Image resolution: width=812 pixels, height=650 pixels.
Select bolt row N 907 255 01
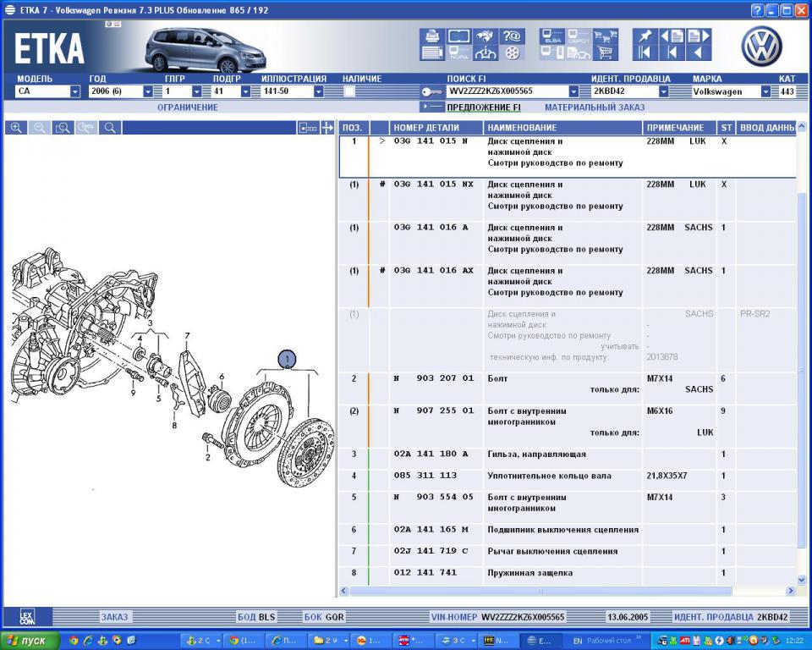point(567,427)
